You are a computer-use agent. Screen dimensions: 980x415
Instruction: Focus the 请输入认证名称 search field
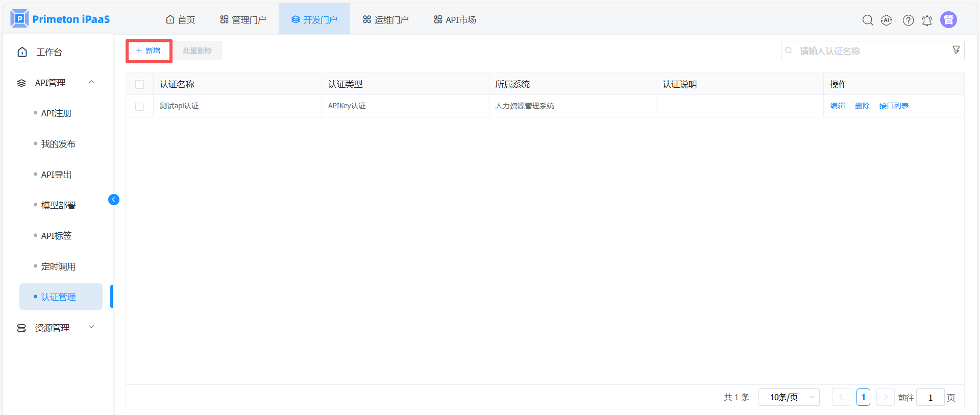click(x=868, y=51)
